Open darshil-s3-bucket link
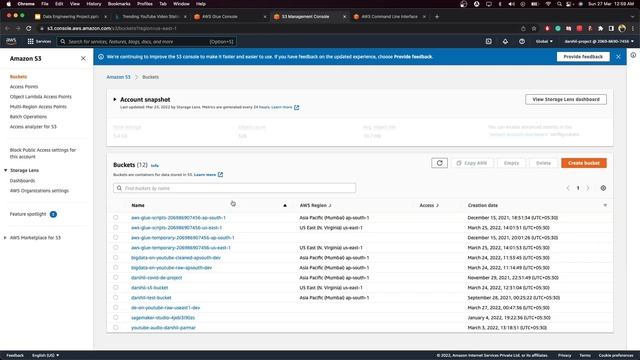Viewport: 640px width, 360px height. (149, 288)
